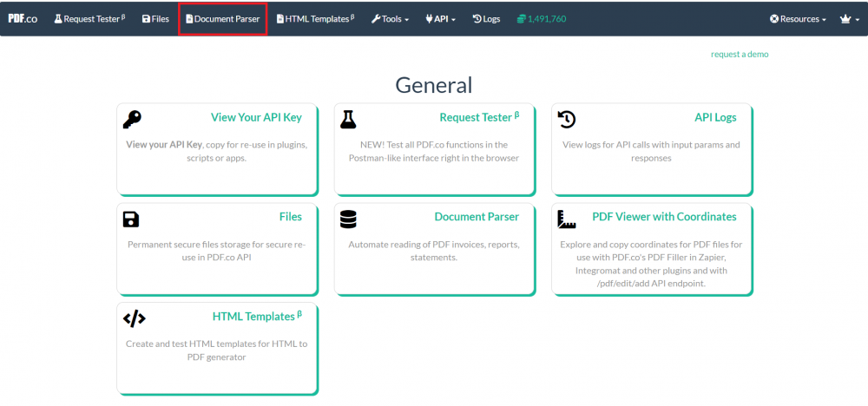
Task: Click the flask icon in the navbar
Action: 58,19
